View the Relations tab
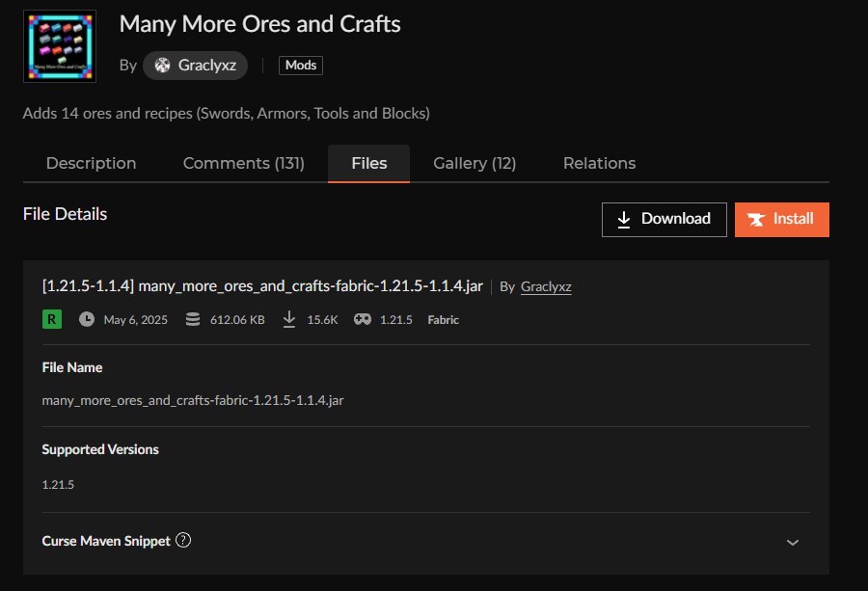Viewport: 868px width, 591px height. (x=598, y=163)
